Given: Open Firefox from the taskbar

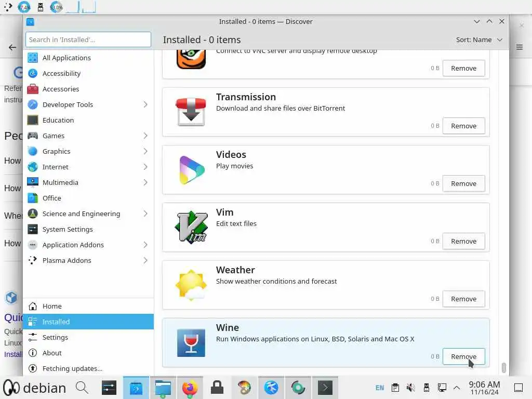Looking at the screenshot, I should pyautogui.click(x=190, y=388).
